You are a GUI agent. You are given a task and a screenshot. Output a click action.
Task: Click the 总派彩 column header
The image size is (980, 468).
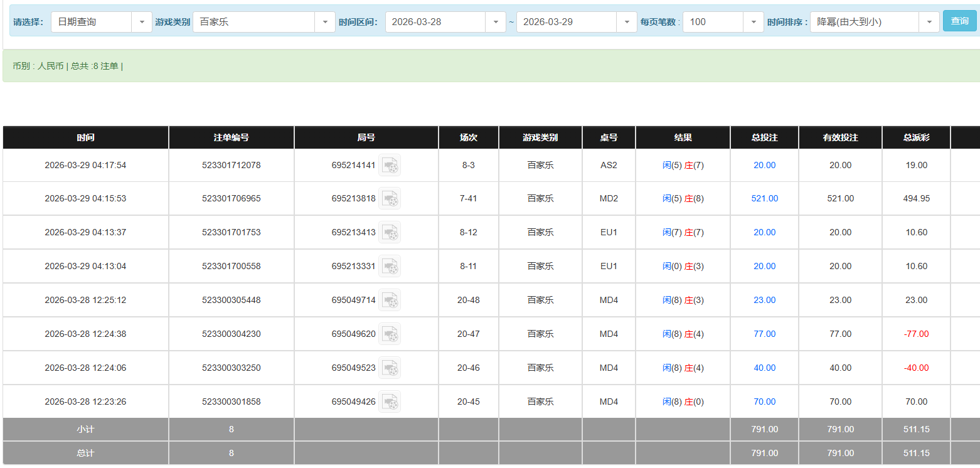coord(916,138)
